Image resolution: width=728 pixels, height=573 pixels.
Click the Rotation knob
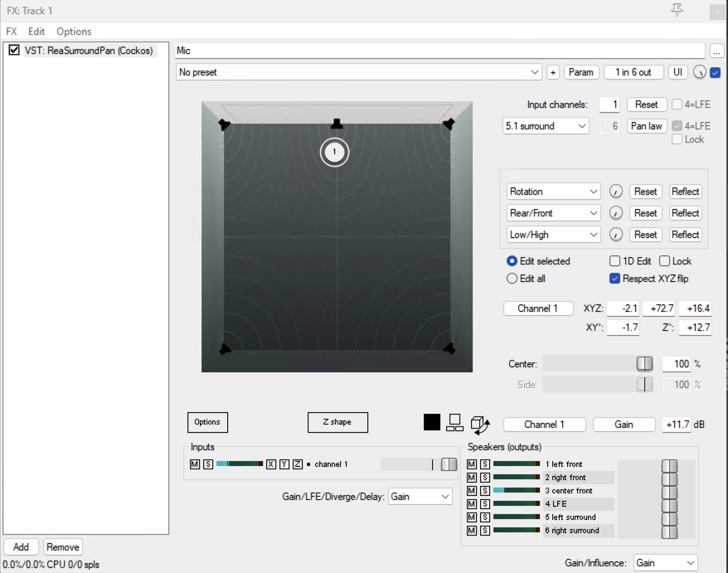point(615,192)
